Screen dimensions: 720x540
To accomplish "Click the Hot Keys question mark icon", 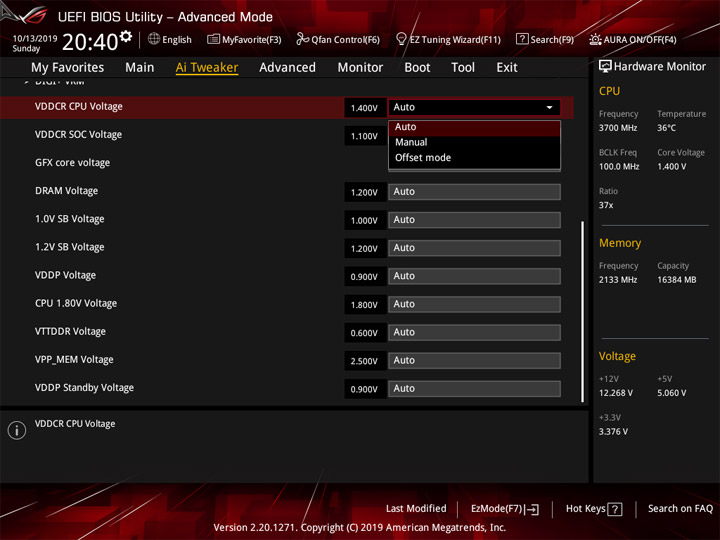I will [x=615, y=509].
